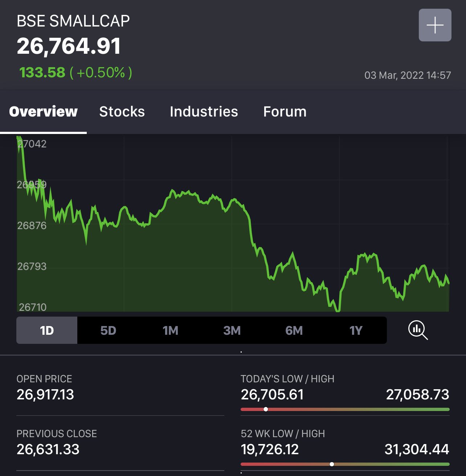Click the Today's Low/High range slider
Screen dimensions: 466x476
pyautogui.click(x=345, y=409)
